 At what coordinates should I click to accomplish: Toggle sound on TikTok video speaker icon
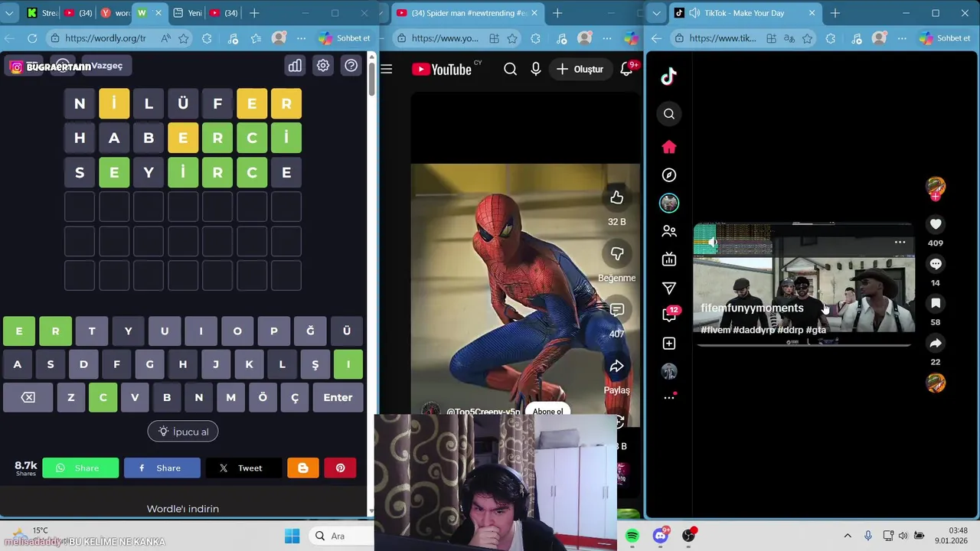click(x=712, y=242)
